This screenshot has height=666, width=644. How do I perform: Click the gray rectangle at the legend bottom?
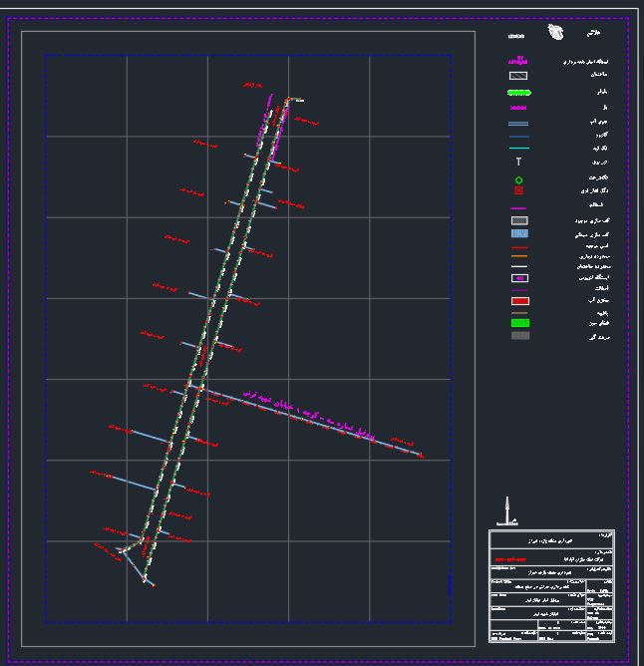click(519, 336)
